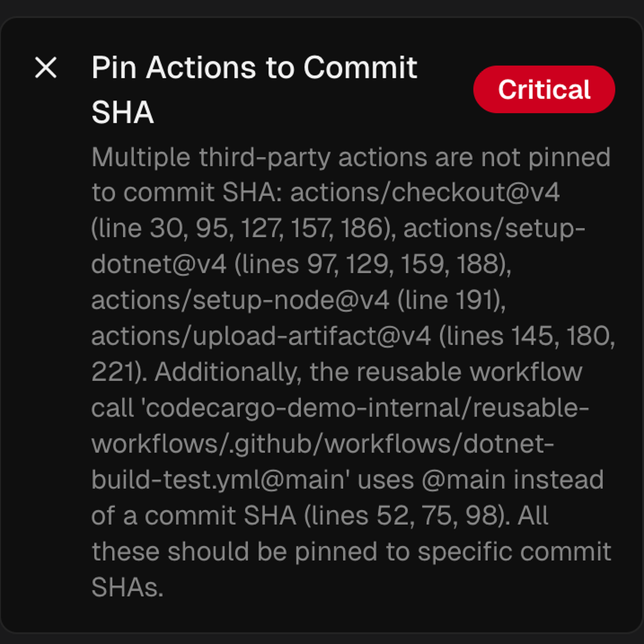Click the red Critical severity badge
The image size is (644, 644).
(x=544, y=90)
